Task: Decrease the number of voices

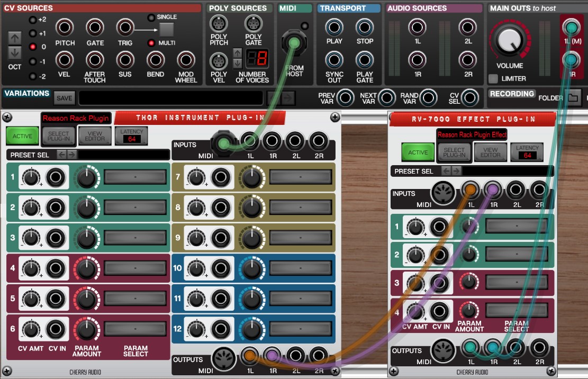Action: coord(238,64)
